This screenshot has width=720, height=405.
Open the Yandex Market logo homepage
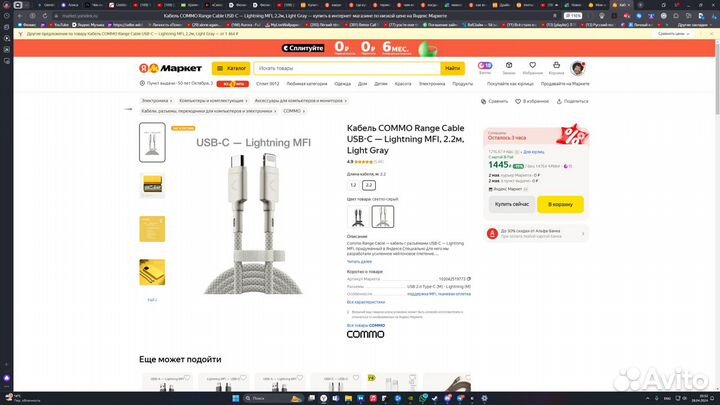pyautogui.click(x=170, y=68)
